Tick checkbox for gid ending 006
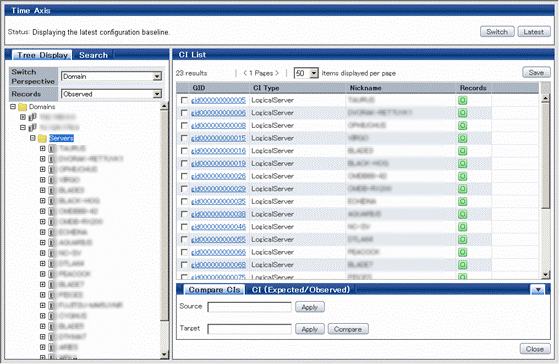Viewport: 559px width, 364px height. [x=184, y=113]
